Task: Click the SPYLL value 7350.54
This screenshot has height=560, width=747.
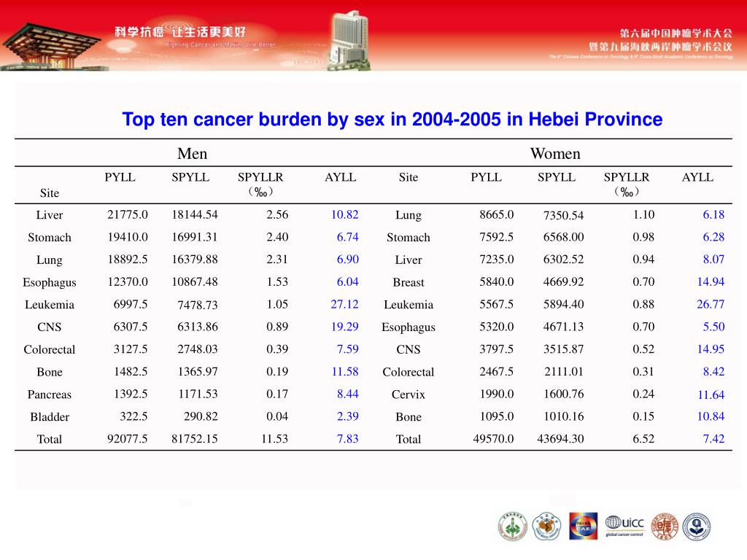Action: coord(563,215)
